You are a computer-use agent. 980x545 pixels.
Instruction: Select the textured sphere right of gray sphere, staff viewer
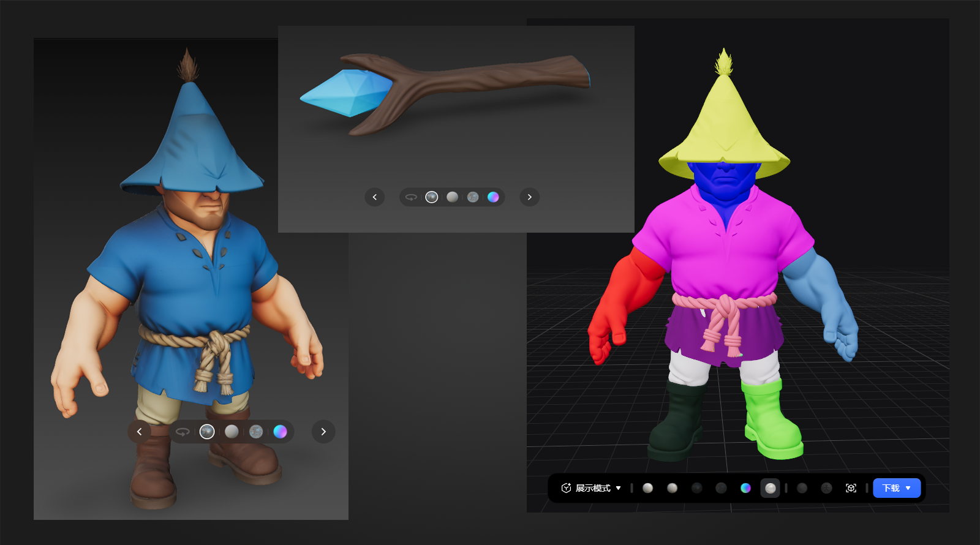tap(473, 197)
